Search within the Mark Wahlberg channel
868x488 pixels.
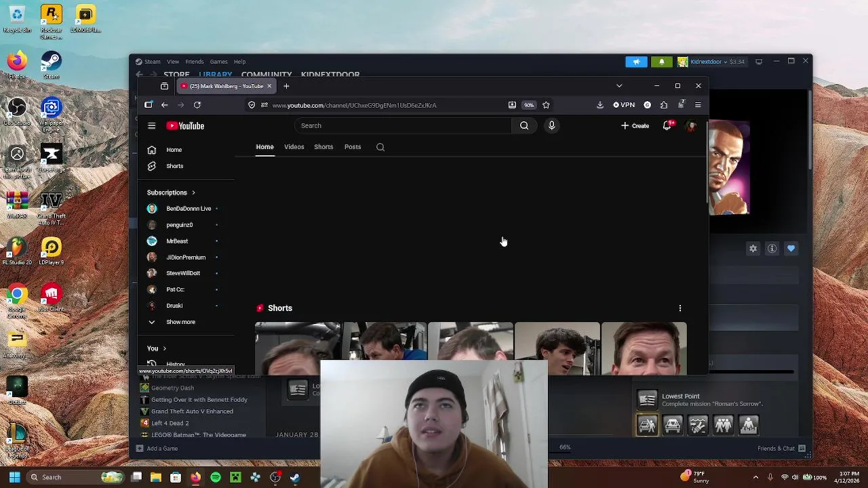click(380, 147)
